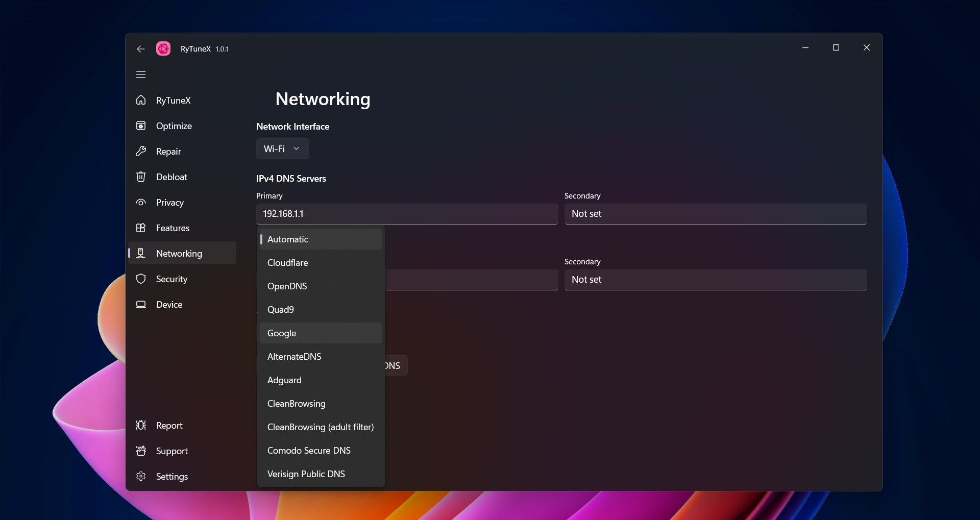Click the IPv4 Secondary DNS field
This screenshot has width=980, height=520.
point(716,214)
